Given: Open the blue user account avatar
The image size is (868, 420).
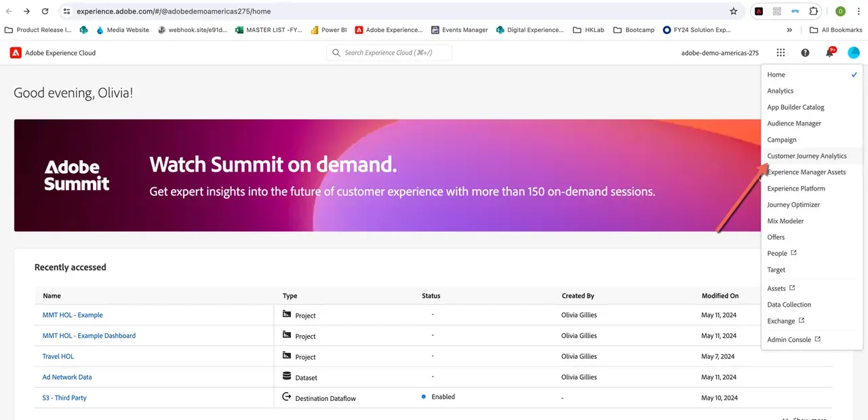Looking at the screenshot, I should pyautogui.click(x=854, y=53).
